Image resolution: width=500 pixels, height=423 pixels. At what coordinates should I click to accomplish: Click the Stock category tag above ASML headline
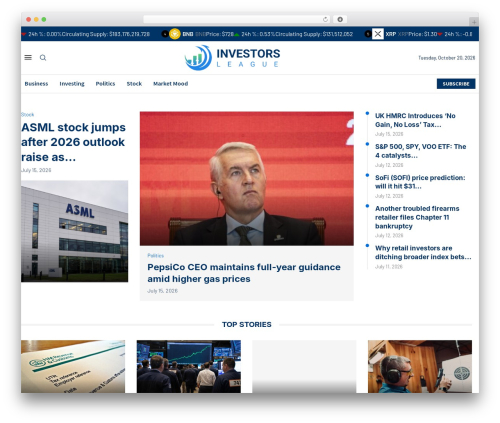tap(27, 115)
